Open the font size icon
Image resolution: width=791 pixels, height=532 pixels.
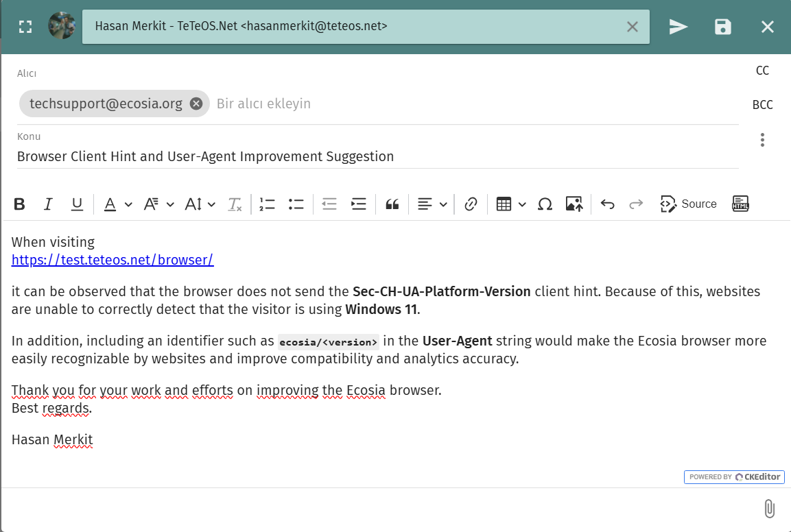(193, 204)
